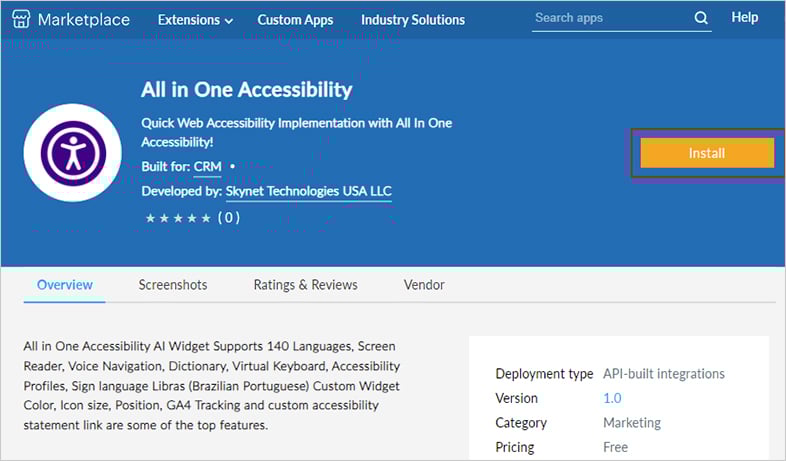This screenshot has height=461, width=786.
Task: Click the first rating star
Action: point(151,218)
